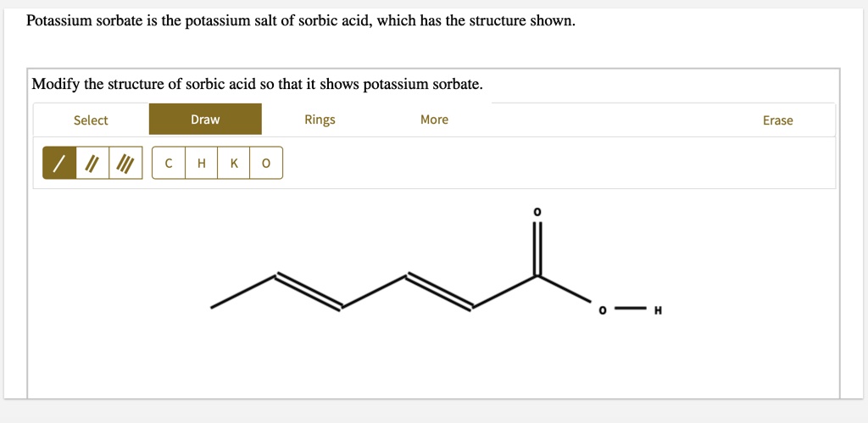Screen dimensions: 868x423
Task: Choose the hydrogen H atom button
Action: pyautogui.click(x=202, y=163)
